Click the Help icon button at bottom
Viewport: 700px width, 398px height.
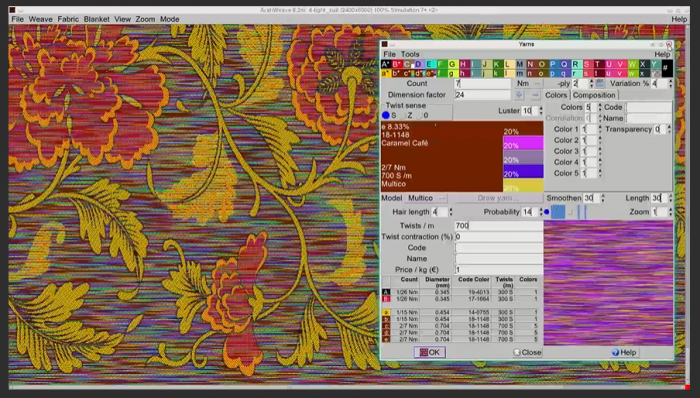(x=624, y=352)
